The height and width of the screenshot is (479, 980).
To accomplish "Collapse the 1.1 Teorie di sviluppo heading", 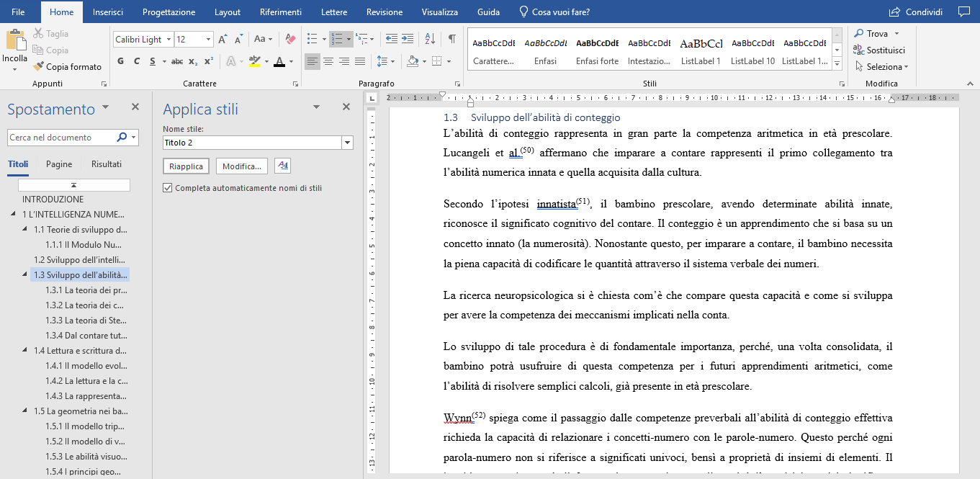I will point(27,230).
